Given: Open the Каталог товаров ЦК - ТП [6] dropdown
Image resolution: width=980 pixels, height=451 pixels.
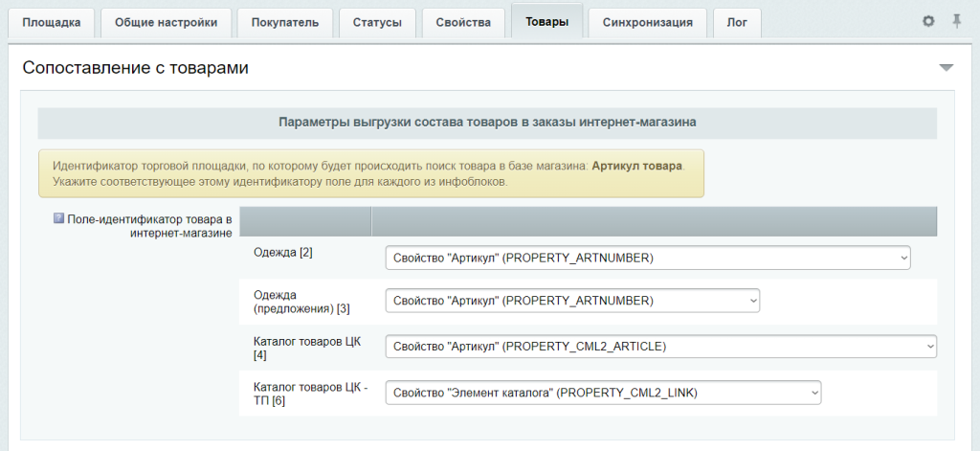Looking at the screenshot, I should pos(603,392).
